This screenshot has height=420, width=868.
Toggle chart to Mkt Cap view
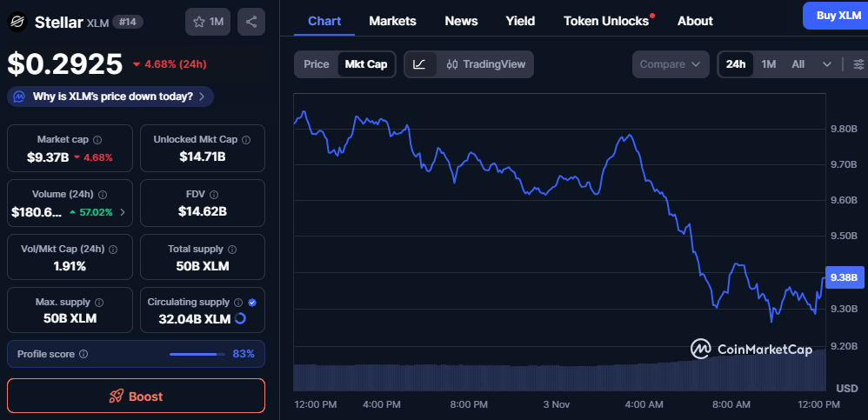click(x=366, y=64)
